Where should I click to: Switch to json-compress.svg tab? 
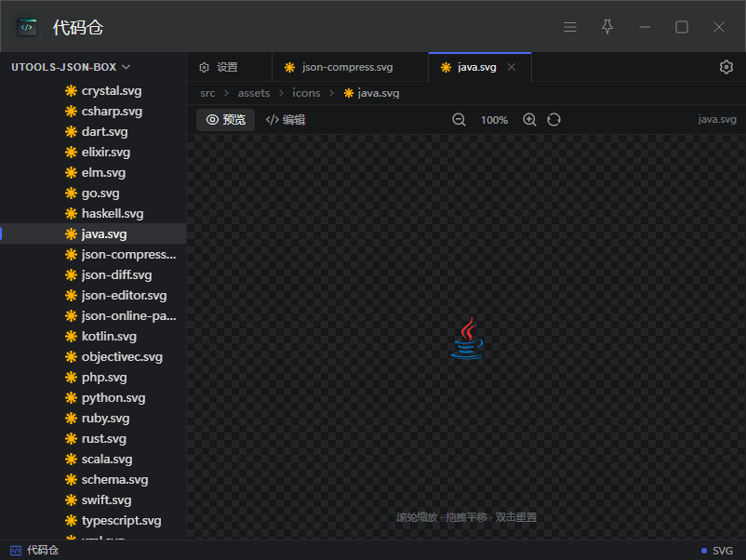350,67
